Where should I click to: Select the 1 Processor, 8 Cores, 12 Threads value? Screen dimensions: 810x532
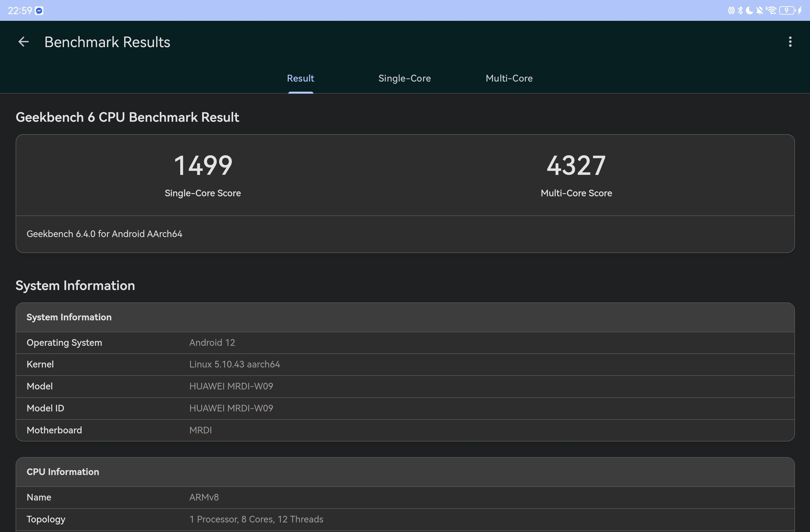click(x=256, y=520)
